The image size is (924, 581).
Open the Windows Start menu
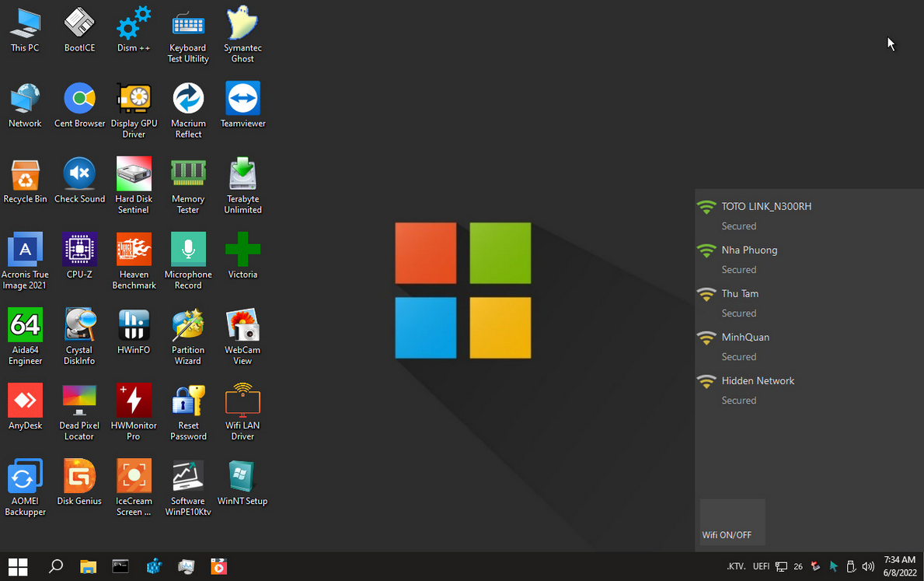(x=18, y=567)
